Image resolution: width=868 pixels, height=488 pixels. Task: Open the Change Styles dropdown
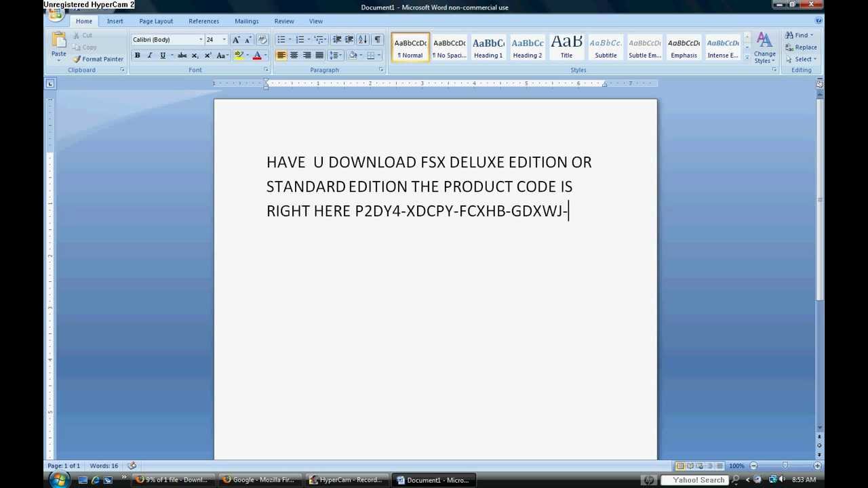(764, 48)
